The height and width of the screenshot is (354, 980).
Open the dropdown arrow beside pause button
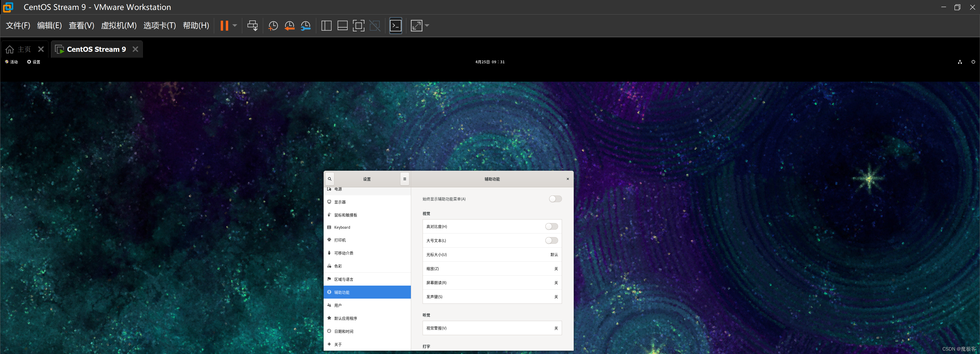coord(235,26)
